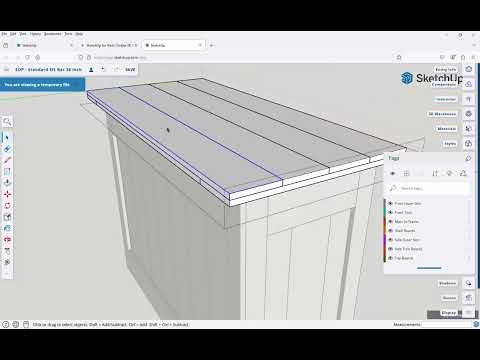480x360 pixels.
Task: Open the Shadows panel icon
Action: pyautogui.click(x=469, y=283)
